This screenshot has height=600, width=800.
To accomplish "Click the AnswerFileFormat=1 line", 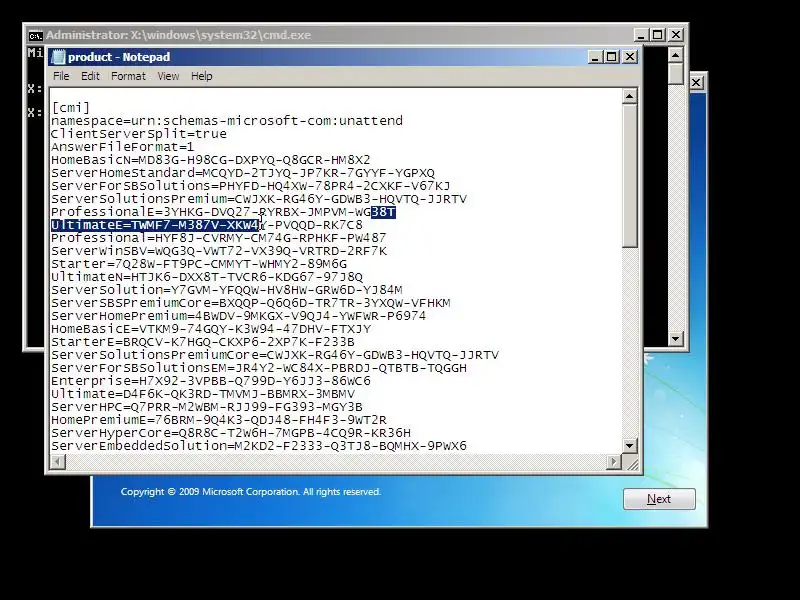I will click(122, 147).
